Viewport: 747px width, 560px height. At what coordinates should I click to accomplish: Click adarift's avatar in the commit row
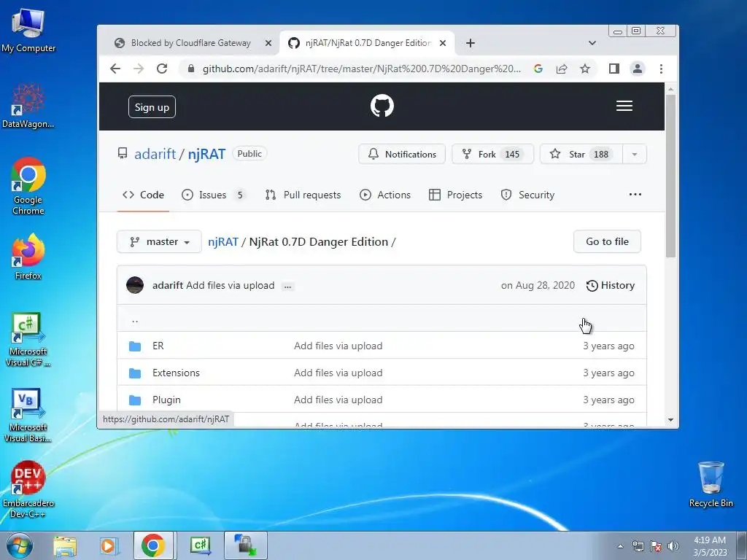135,285
